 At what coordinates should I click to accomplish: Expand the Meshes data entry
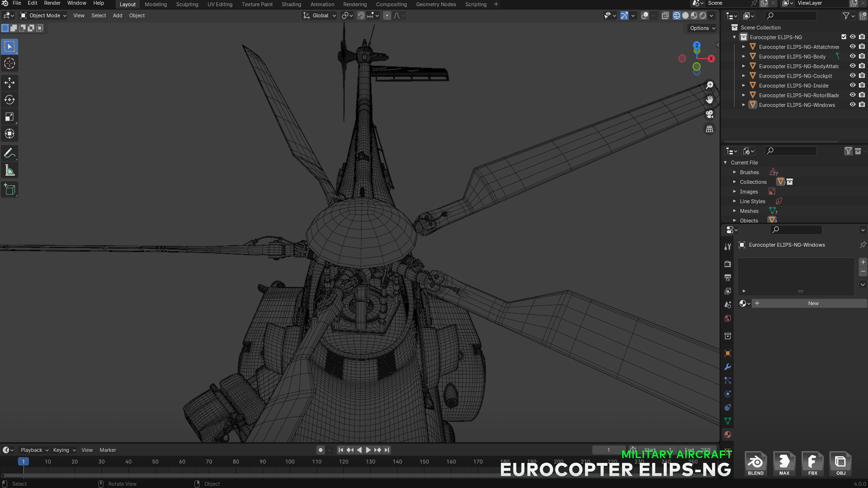point(735,211)
